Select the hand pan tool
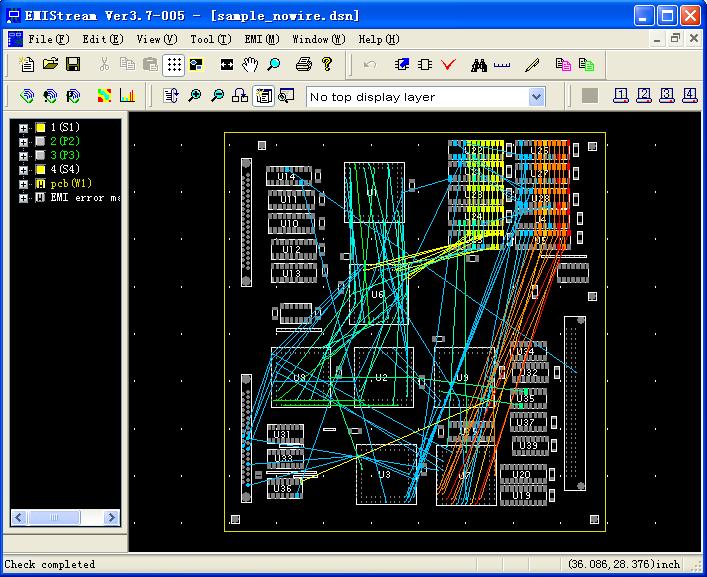Image resolution: width=707 pixels, height=577 pixels. click(x=250, y=65)
